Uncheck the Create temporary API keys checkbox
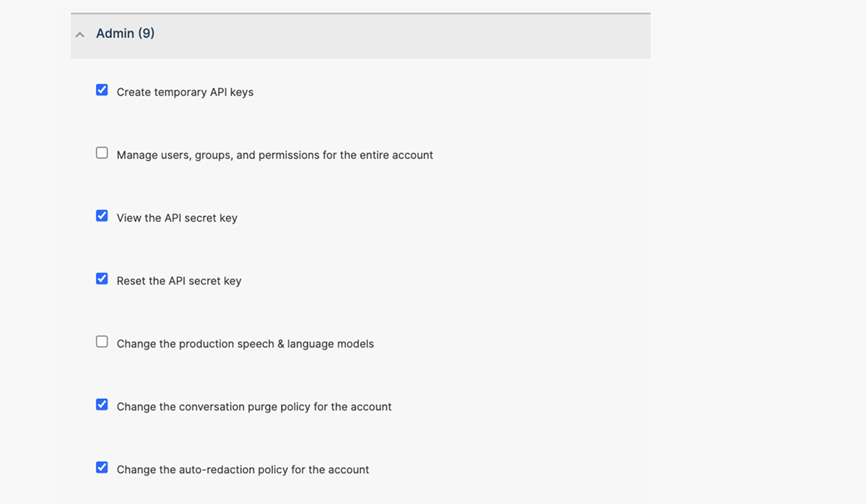866x504 pixels. coord(102,90)
